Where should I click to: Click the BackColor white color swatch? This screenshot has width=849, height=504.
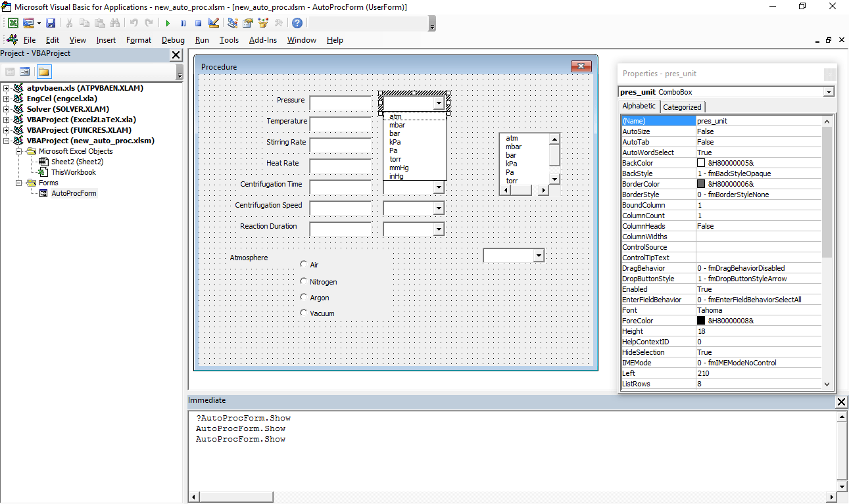[x=701, y=163]
